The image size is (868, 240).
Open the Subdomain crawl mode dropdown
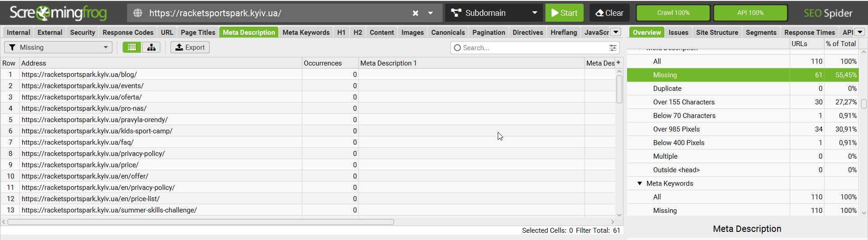(x=494, y=13)
